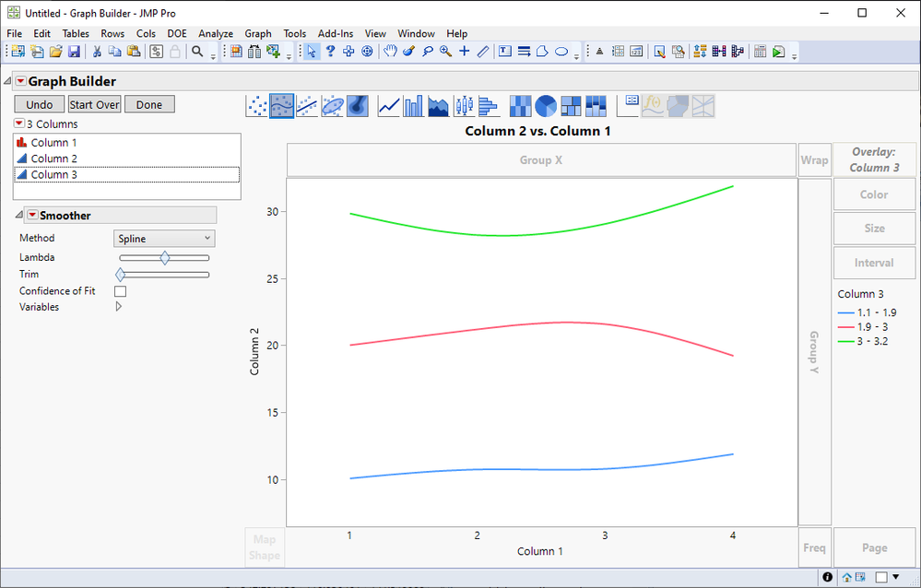921x588 pixels.
Task: Expand the Variables disclosure arrow
Action: coord(118,307)
